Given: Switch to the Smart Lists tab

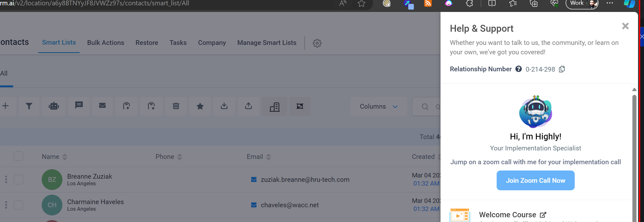Looking at the screenshot, I should [x=59, y=42].
